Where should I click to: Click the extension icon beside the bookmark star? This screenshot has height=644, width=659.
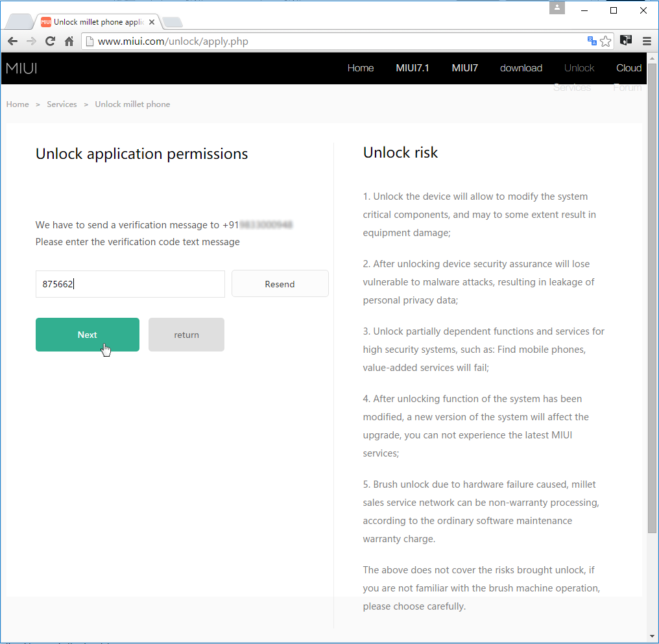pos(626,40)
